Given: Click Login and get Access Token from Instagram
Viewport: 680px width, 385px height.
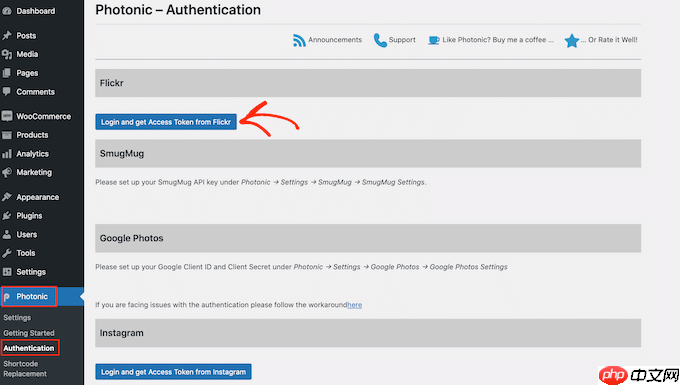Looking at the screenshot, I should coord(173,372).
